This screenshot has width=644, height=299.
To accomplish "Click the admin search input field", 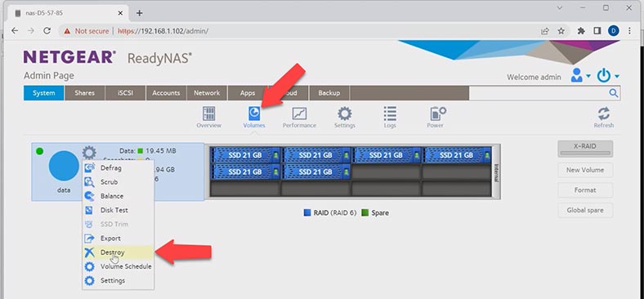I will tap(539, 93).
